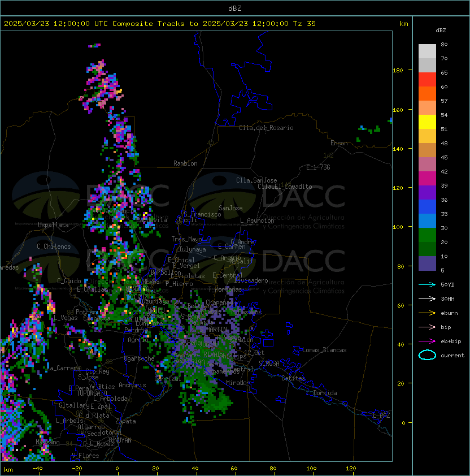This screenshot has height=476, width=470.
Task: Click the 'Agrelo' map label
Action: 138,340
